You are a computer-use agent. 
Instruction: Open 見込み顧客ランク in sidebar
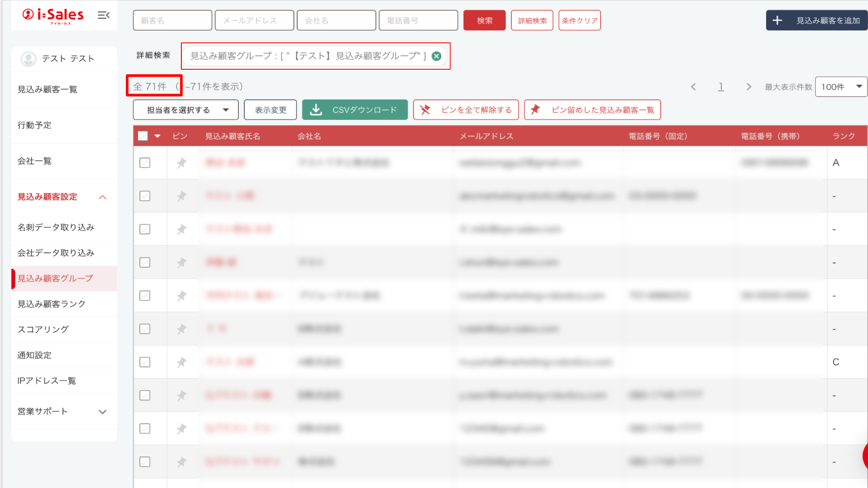click(51, 304)
